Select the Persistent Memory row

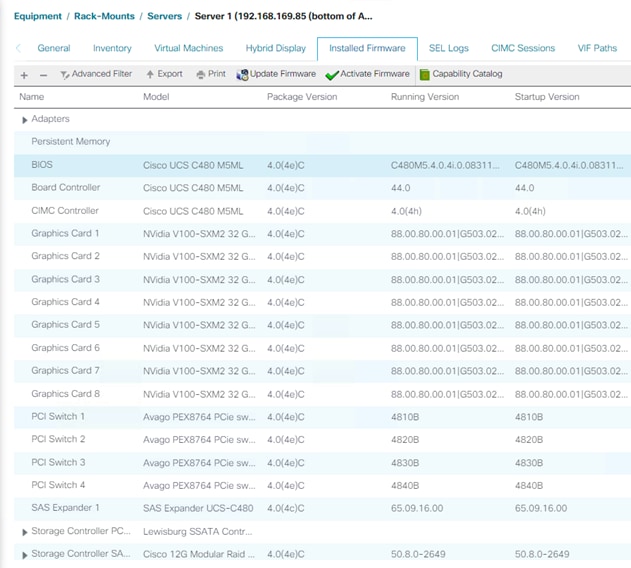pyautogui.click(x=322, y=142)
